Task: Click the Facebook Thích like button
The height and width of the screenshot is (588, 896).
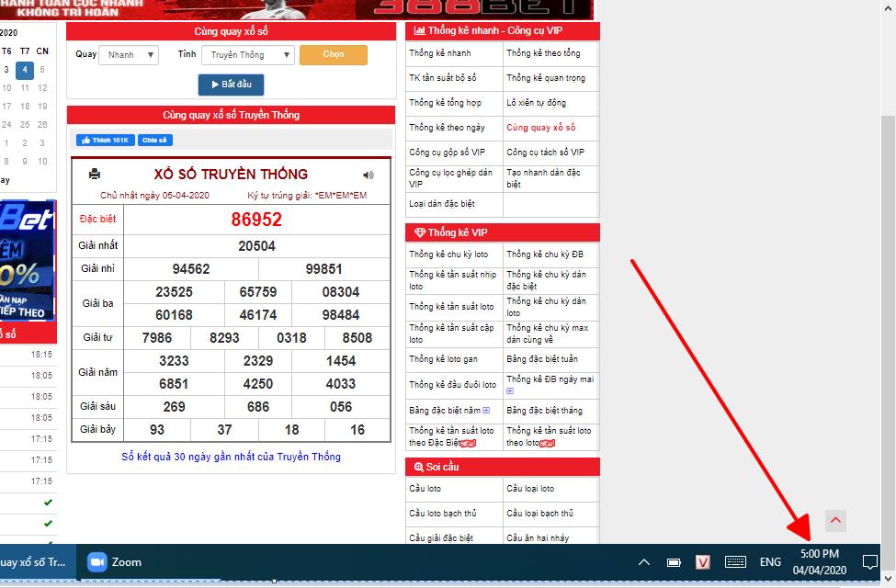Action: tap(105, 141)
